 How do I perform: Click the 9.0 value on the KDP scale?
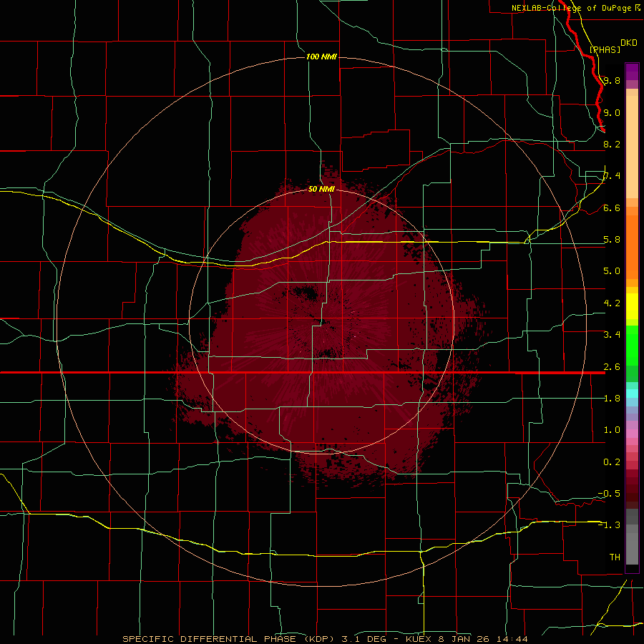tap(612, 112)
